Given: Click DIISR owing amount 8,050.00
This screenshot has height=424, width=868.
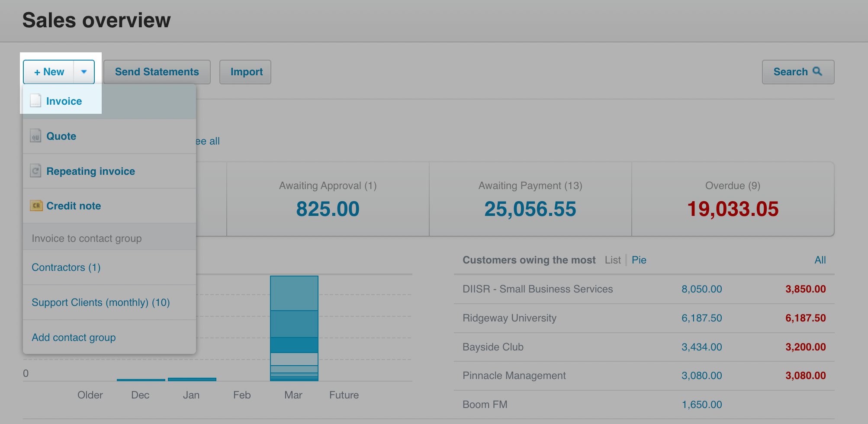Looking at the screenshot, I should pyautogui.click(x=702, y=289).
